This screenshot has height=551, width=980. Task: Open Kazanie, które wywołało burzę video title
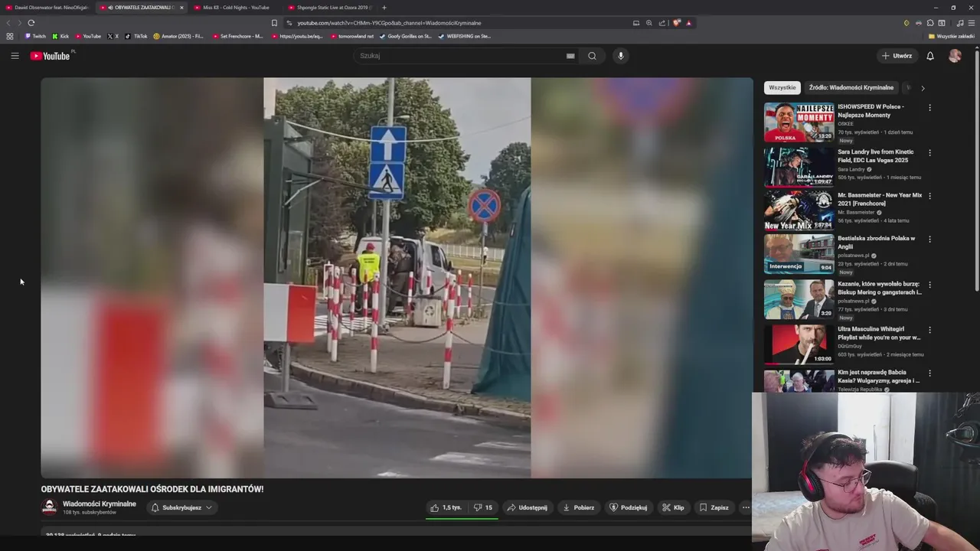coord(880,288)
